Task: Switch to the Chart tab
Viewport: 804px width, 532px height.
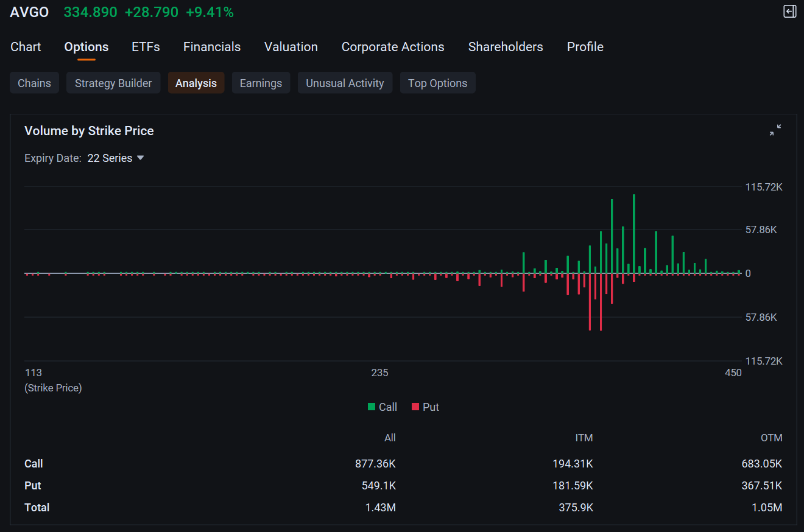Action: pyautogui.click(x=26, y=47)
